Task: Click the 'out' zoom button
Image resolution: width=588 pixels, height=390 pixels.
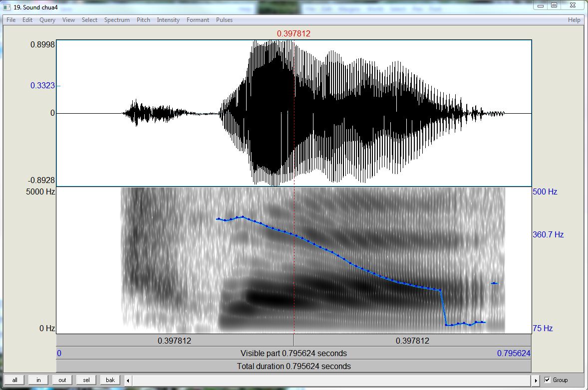Action: 62,380
